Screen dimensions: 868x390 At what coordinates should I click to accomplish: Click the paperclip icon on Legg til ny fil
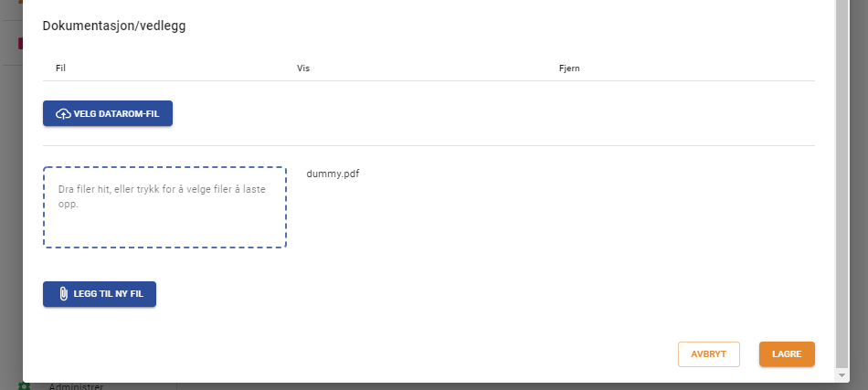click(63, 294)
